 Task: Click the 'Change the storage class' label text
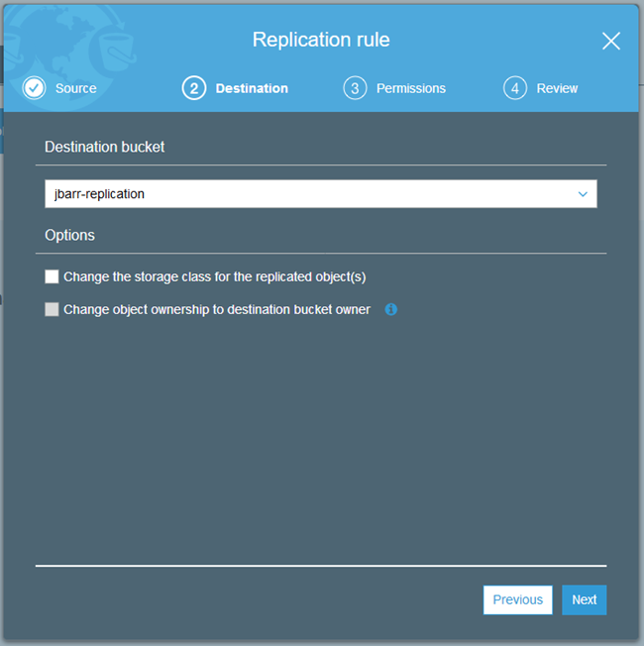(x=215, y=276)
